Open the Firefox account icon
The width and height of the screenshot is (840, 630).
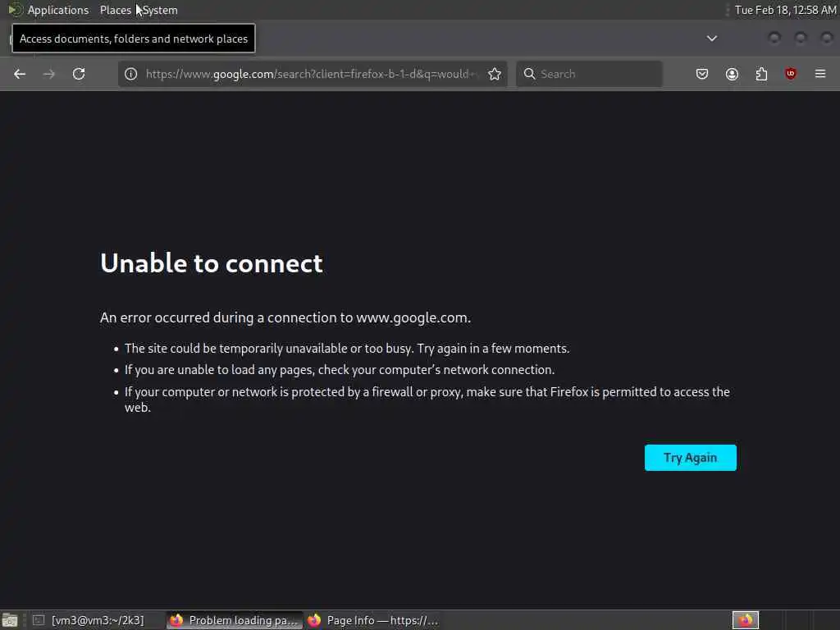tap(732, 74)
